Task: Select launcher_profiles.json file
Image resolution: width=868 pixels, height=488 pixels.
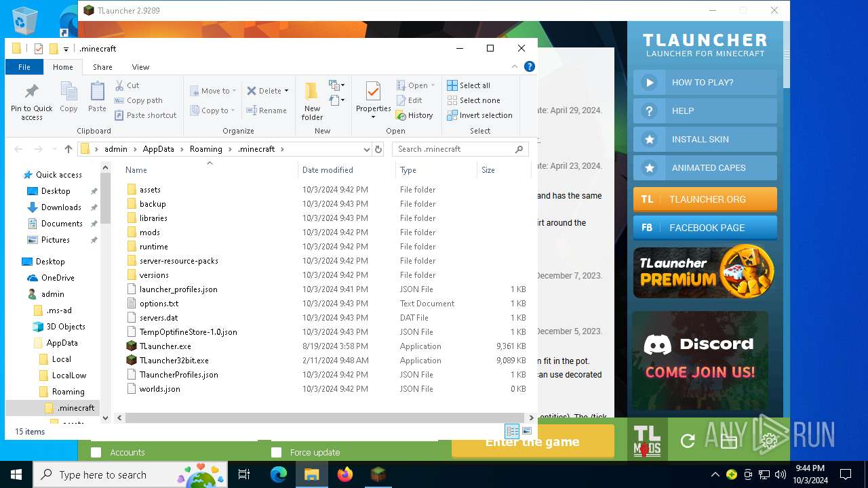Action: (178, 289)
